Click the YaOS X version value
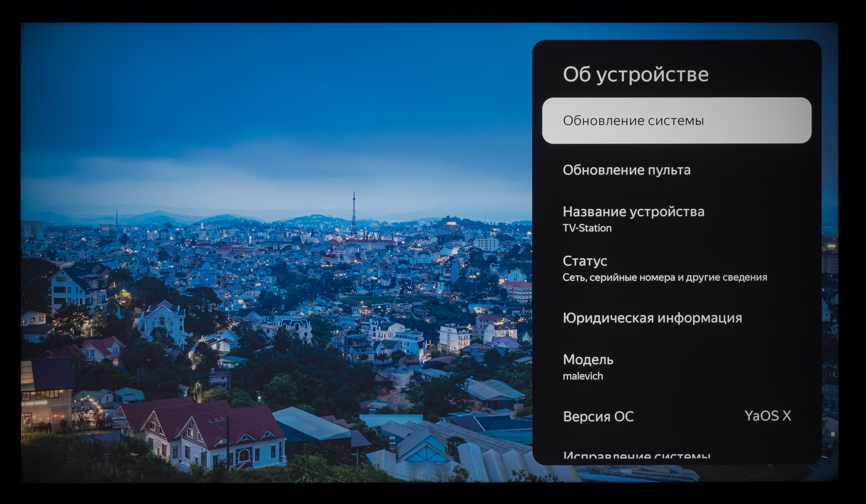The width and height of the screenshot is (866, 504). point(768,416)
